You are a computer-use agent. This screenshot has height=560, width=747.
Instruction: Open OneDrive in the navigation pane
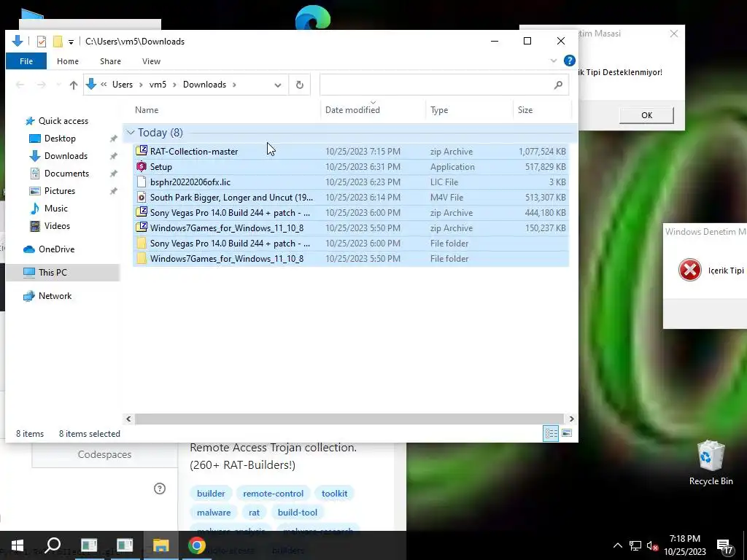[56, 249]
